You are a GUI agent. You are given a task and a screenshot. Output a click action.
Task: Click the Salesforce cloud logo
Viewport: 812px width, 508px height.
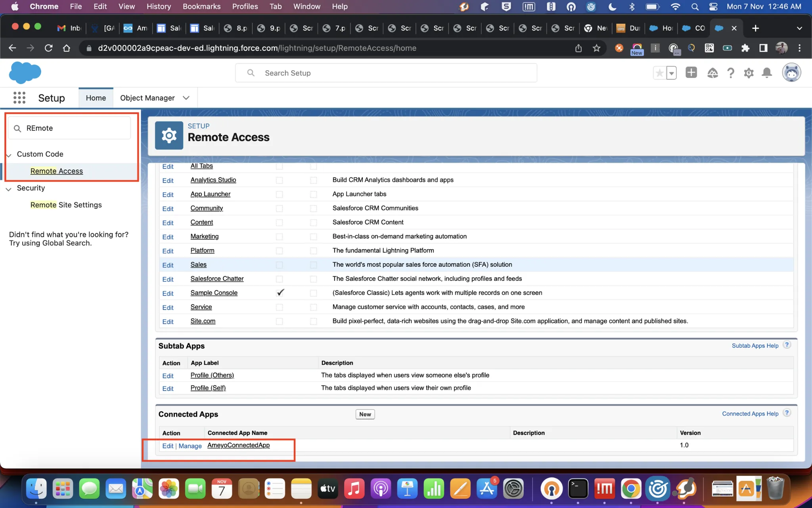25,73
